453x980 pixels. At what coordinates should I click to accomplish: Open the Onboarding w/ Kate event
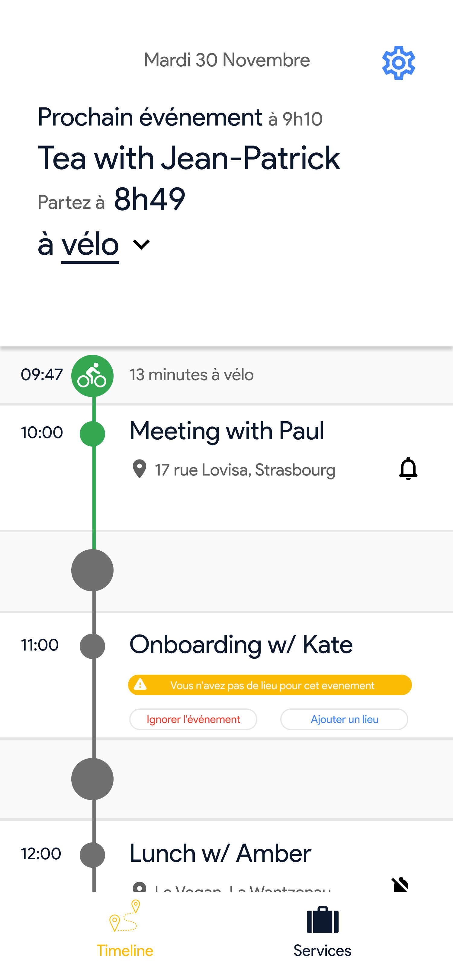coord(241,644)
